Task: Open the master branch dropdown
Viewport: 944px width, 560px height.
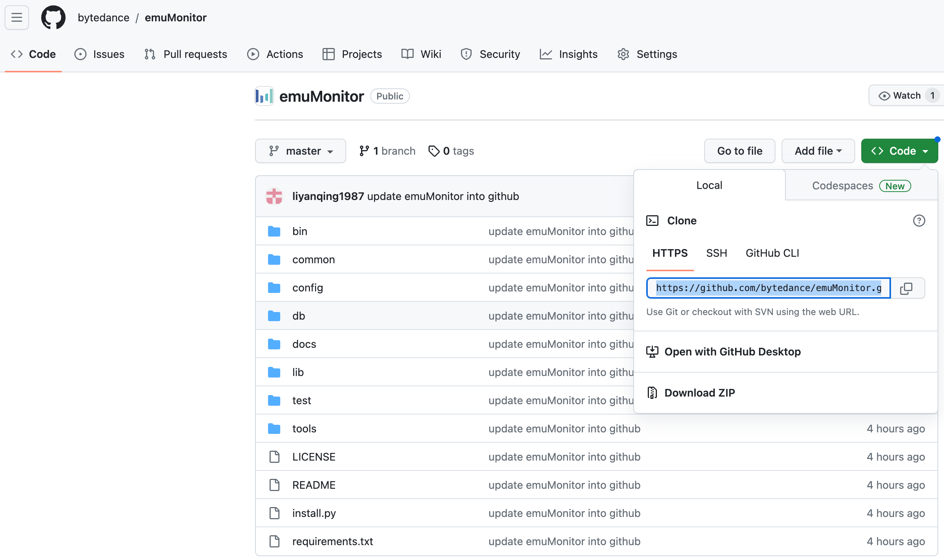Action: (x=300, y=151)
